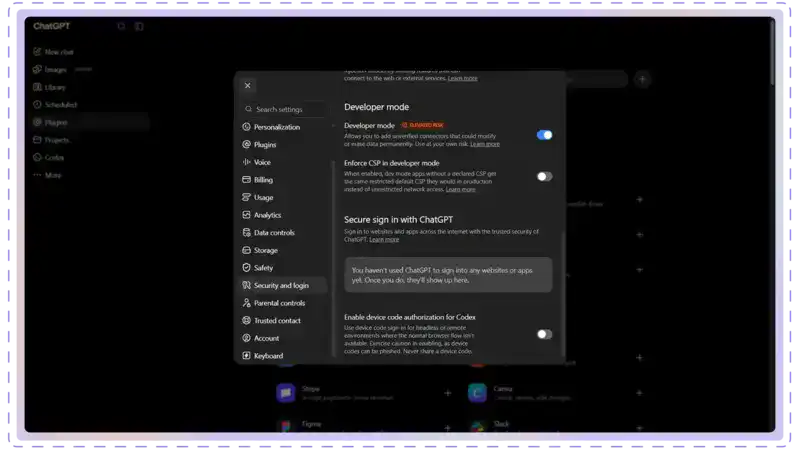This screenshot has height=450, width=800.
Task: Open Learn more under Secure sign in
Action: 384,239
